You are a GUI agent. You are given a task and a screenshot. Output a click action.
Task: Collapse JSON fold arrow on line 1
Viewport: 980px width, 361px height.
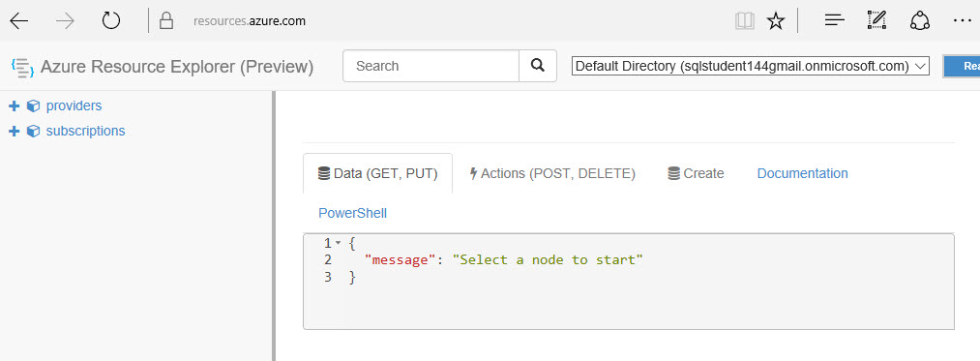339,243
